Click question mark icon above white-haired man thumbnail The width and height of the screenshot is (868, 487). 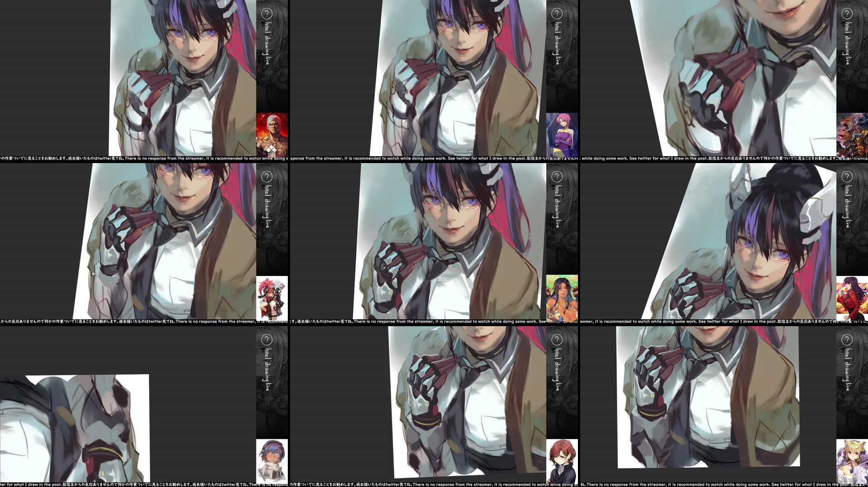coord(267,14)
